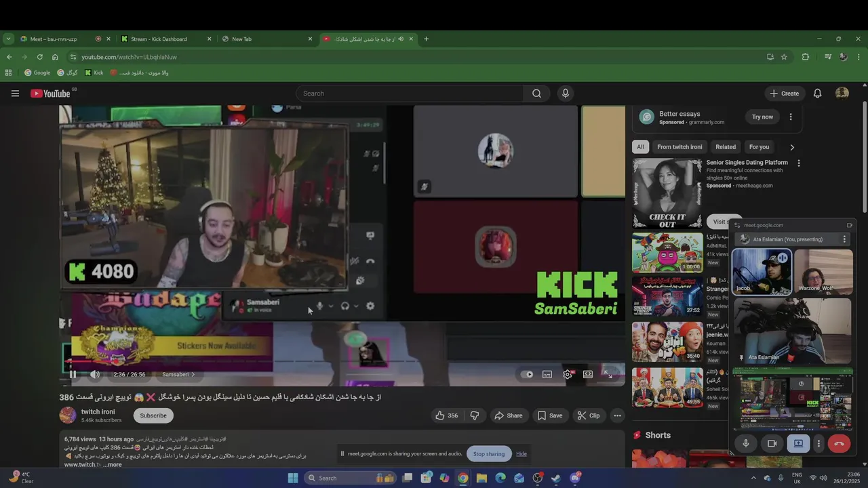Image resolution: width=868 pixels, height=488 pixels.
Task: Toggle subtitles with the captions icon
Action: click(x=547, y=374)
